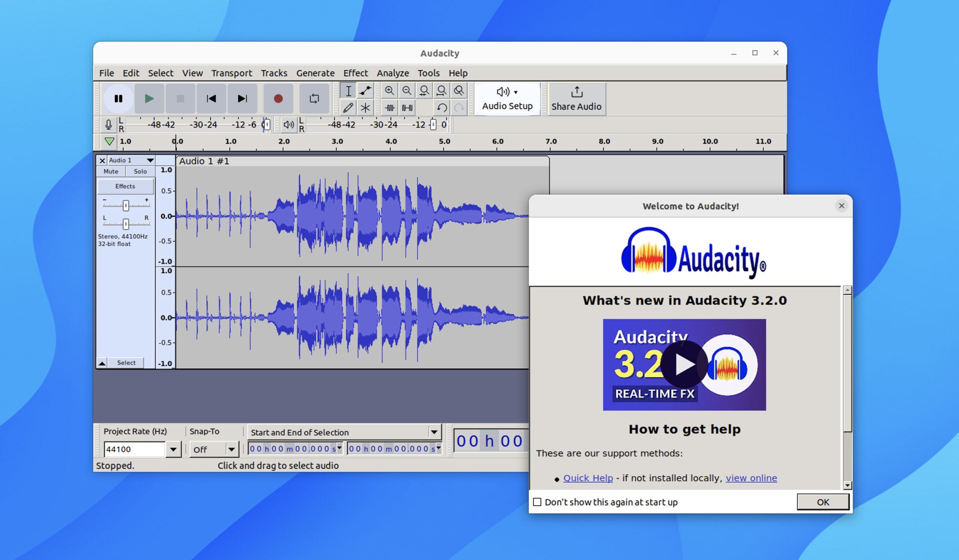The width and height of the screenshot is (959, 560).
Task: Click the Silence Audio selection icon
Action: (407, 108)
